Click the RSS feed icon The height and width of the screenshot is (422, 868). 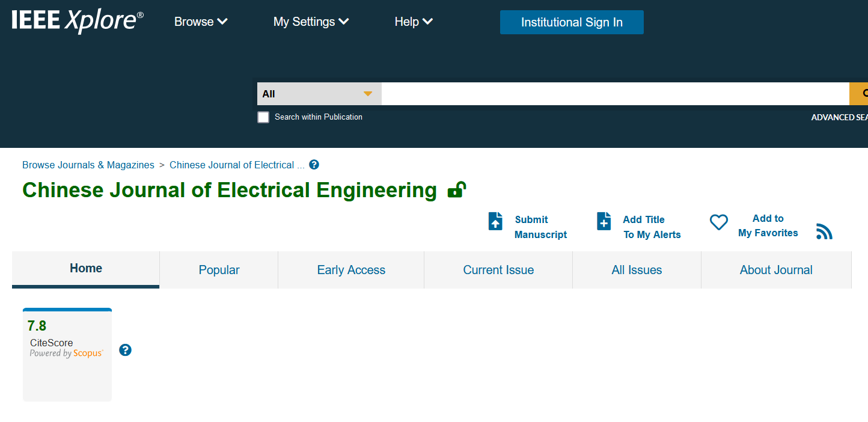824,231
